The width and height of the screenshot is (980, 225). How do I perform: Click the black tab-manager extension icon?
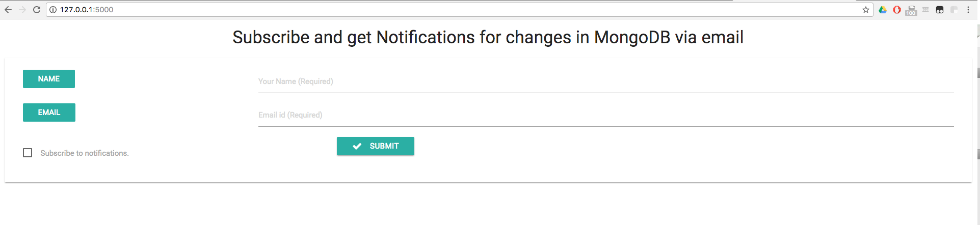(x=940, y=10)
